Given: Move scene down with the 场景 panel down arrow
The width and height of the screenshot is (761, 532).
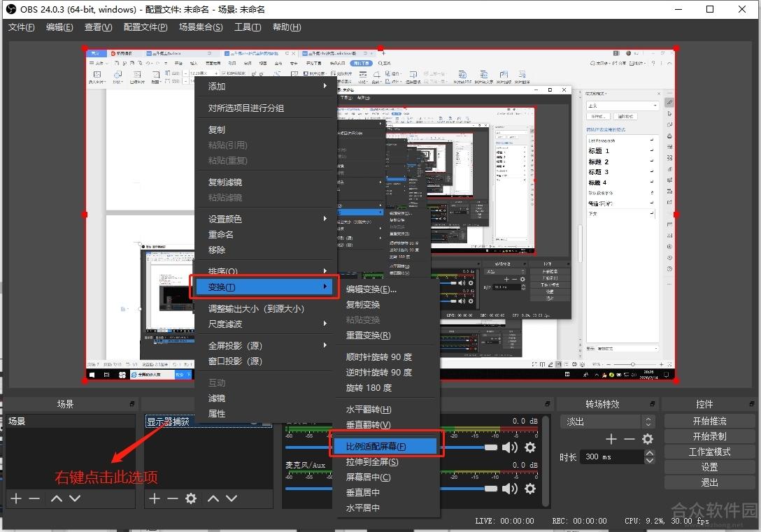Looking at the screenshot, I should click(x=75, y=498).
